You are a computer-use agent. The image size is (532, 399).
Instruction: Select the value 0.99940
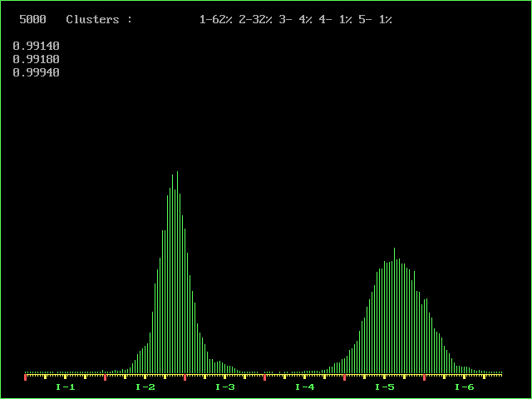coord(36,72)
